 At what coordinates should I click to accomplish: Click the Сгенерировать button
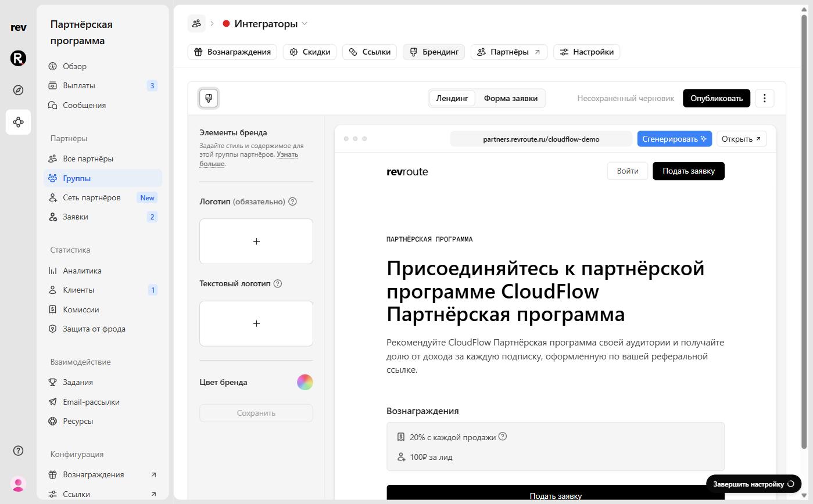[675, 139]
